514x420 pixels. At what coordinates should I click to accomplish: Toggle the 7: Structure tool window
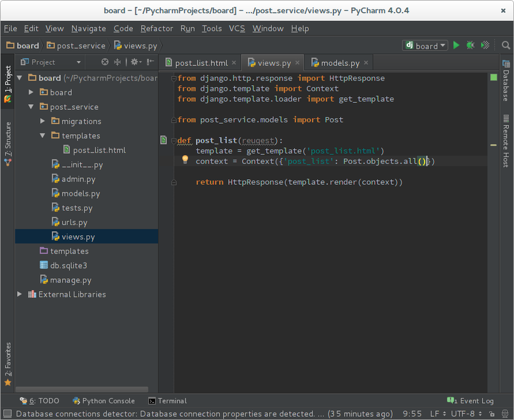click(8, 144)
